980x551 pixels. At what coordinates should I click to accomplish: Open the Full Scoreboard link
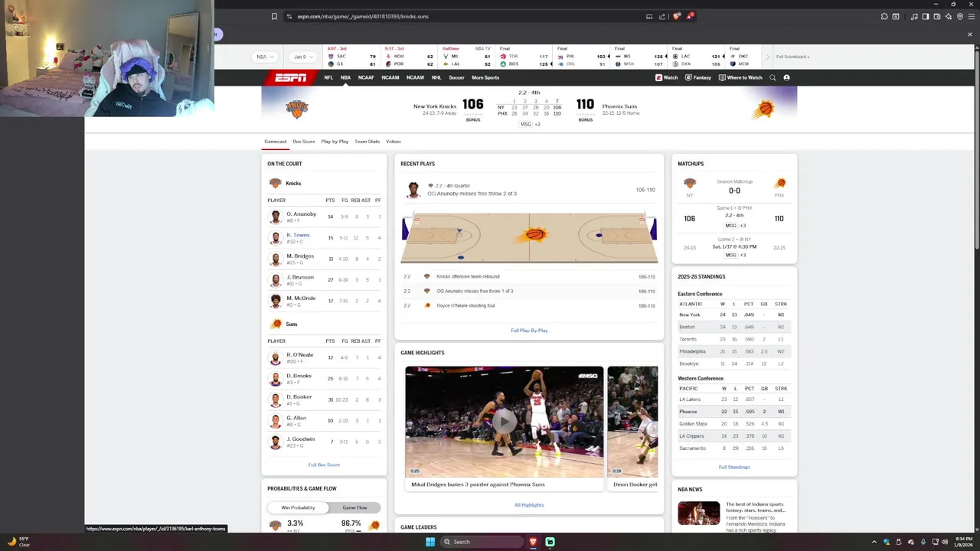792,57
